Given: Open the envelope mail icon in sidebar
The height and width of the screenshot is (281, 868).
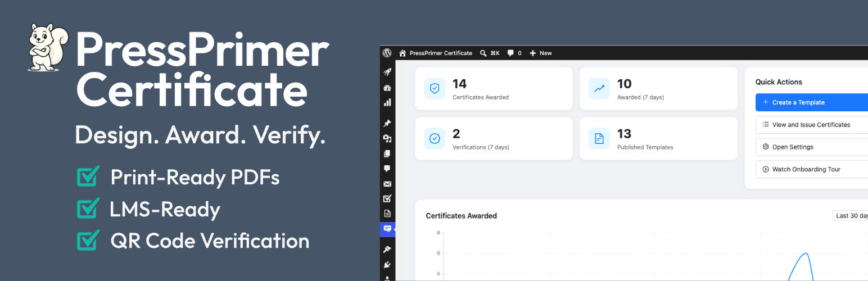Looking at the screenshot, I should click(387, 184).
